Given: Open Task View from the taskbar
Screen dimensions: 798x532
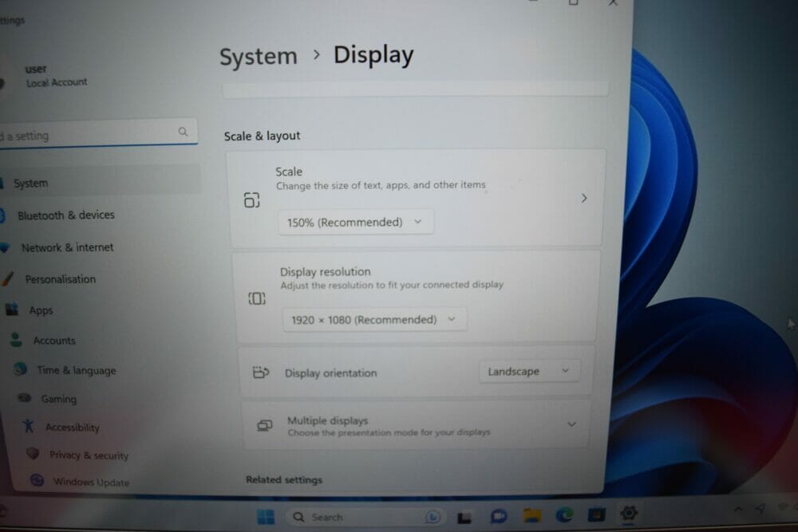Looking at the screenshot, I should pyautogui.click(x=464, y=518).
